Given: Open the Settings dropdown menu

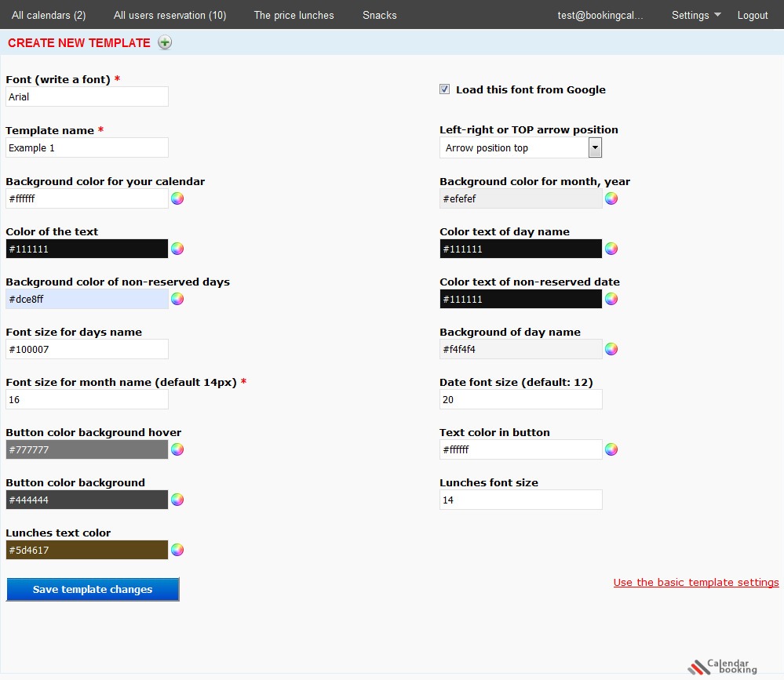Looking at the screenshot, I should (x=695, y=15).
